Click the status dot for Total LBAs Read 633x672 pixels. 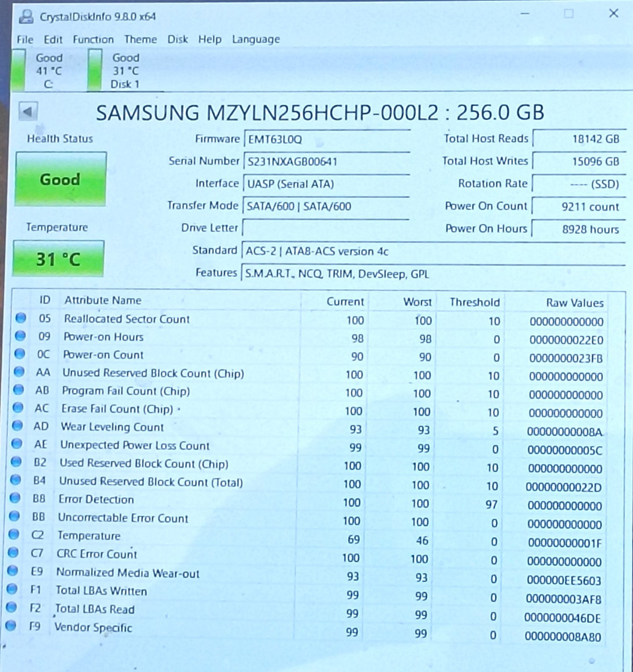click(11, 607)
